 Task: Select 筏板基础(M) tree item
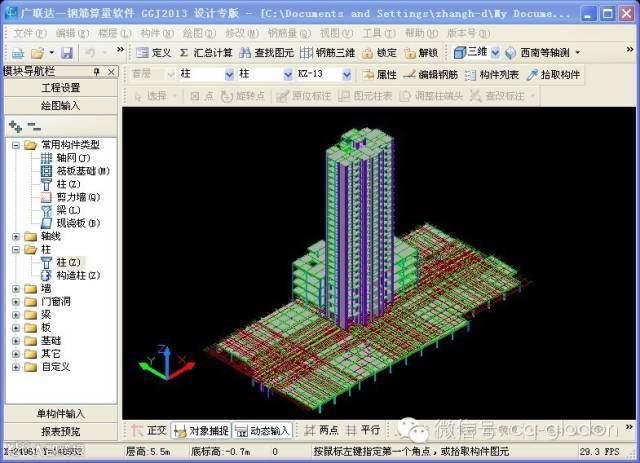(x=75, y=171)
